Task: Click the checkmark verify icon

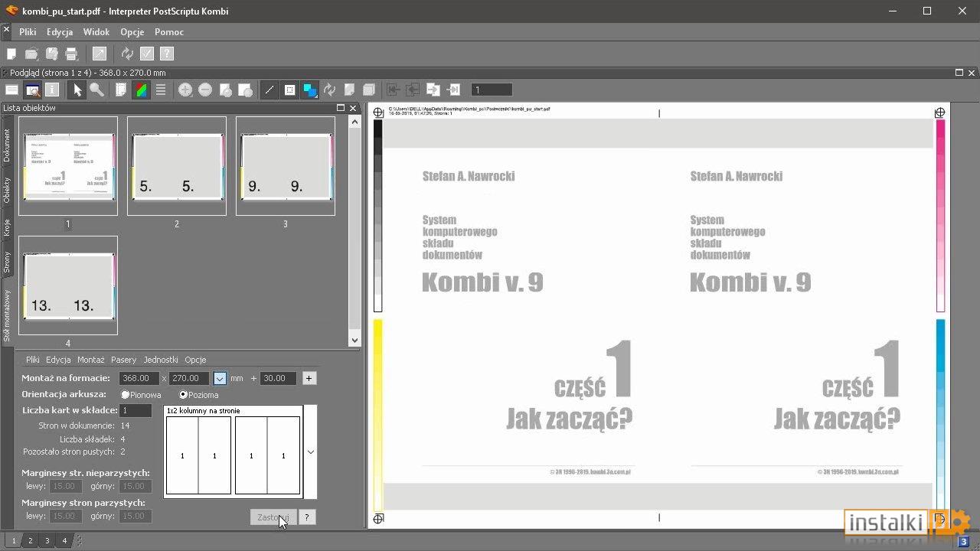Action: pyautogui.click(x=147, y=54)
